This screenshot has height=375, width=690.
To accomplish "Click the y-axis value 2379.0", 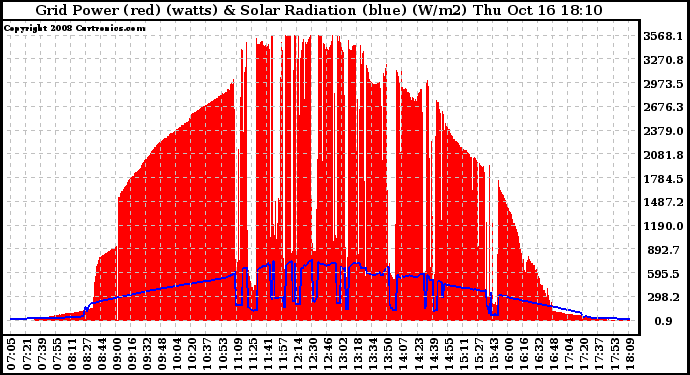I will (663, 131).
